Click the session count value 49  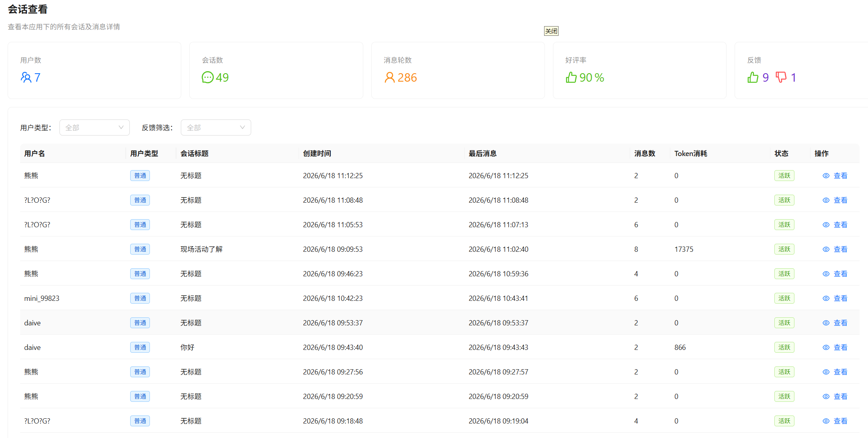(222, 77)
